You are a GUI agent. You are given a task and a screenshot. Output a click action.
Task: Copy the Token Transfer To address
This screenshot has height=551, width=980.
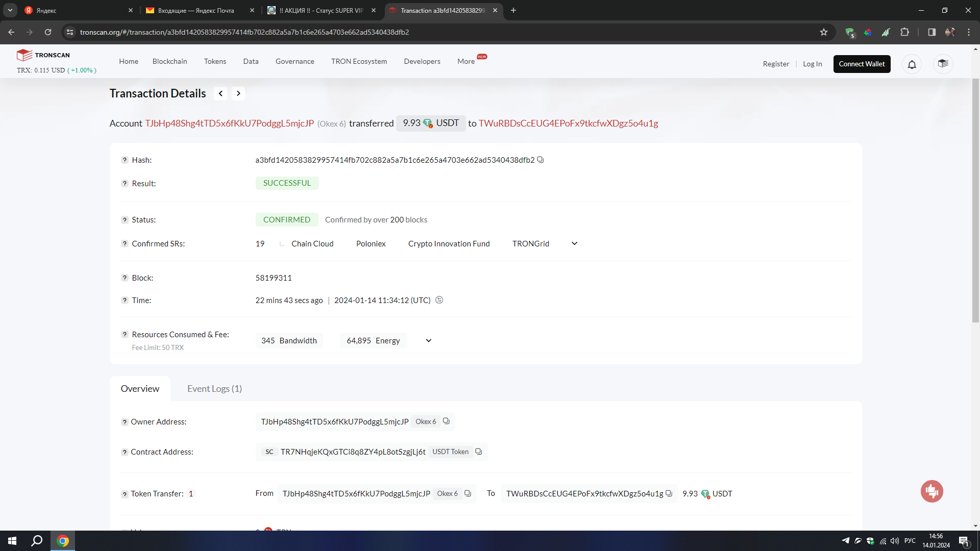pos(669,493)
